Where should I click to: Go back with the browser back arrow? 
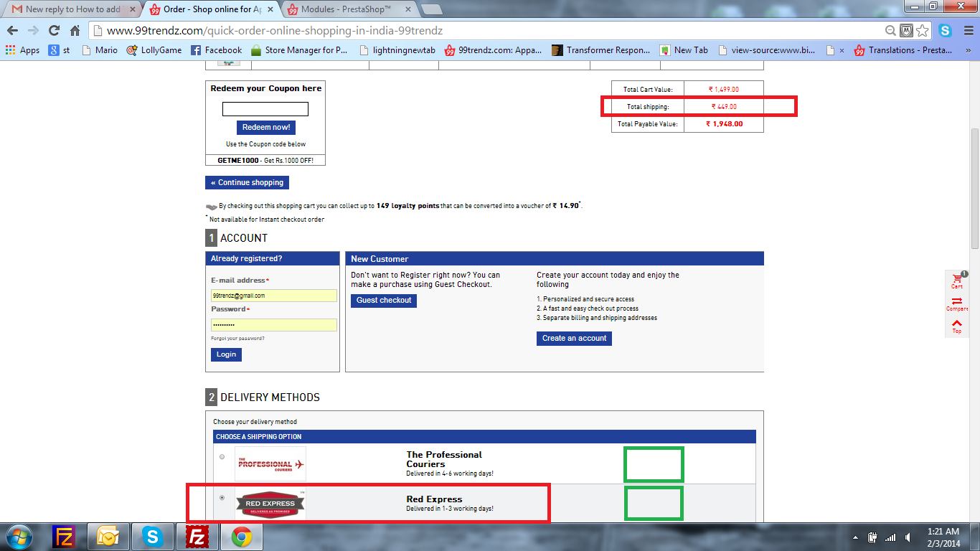click(x=13, y=31)
